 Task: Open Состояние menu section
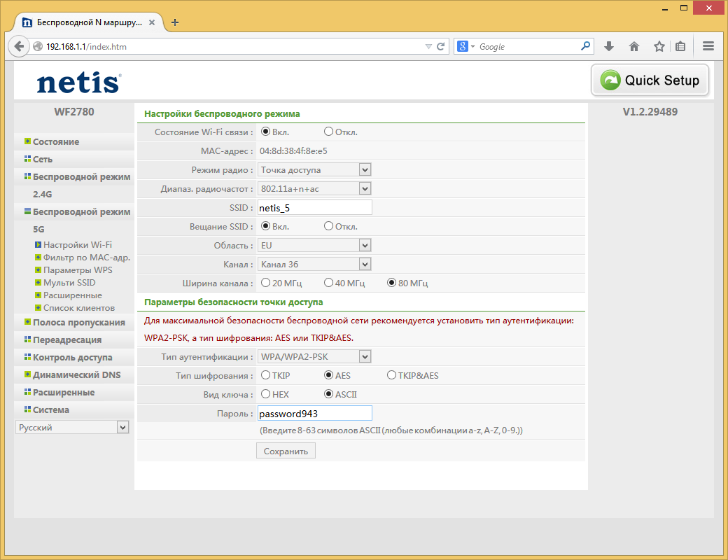pyautogui.click(x=56, y=141)
